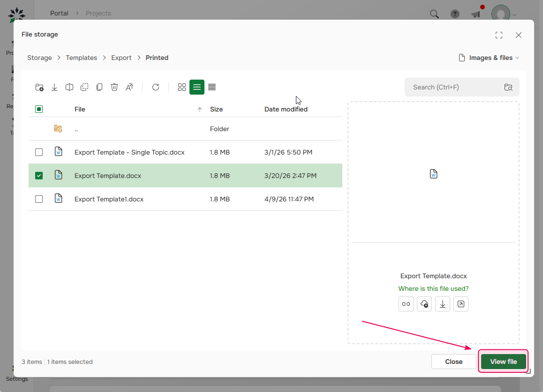Image resolution: width=543 pixels, height=392 pixels.
Task: Click the copy link icon in preview panel
Action: click(406, 304)
